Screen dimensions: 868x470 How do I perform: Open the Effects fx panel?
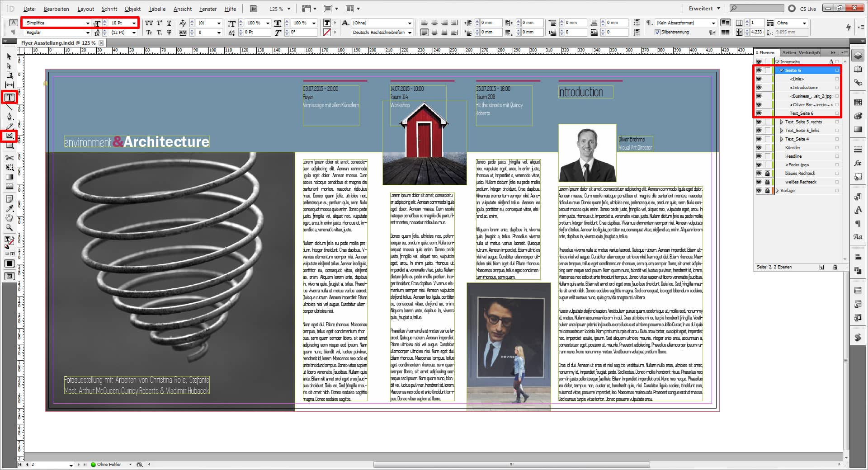point(857,163)
